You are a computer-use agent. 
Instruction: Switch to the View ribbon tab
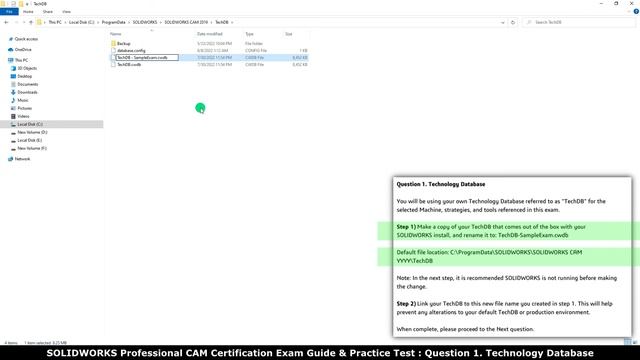point(66,12)
